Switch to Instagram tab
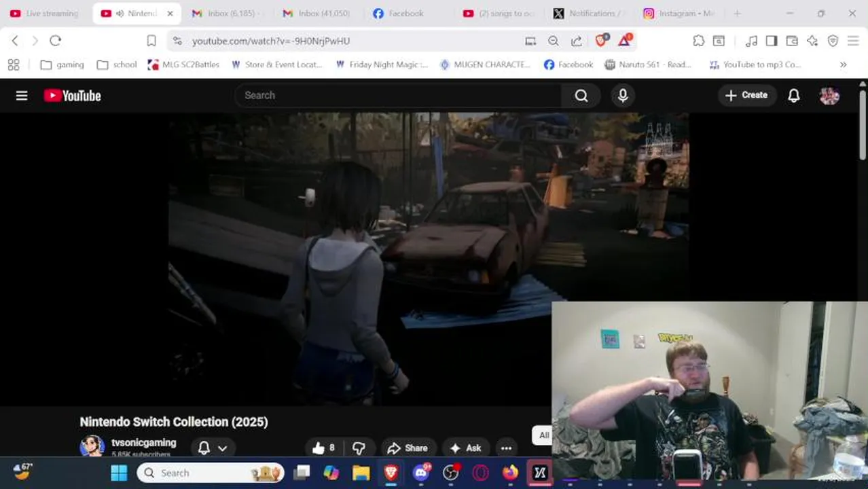The width and height of the screenshot is (868, 489). [x=679, y=14]
